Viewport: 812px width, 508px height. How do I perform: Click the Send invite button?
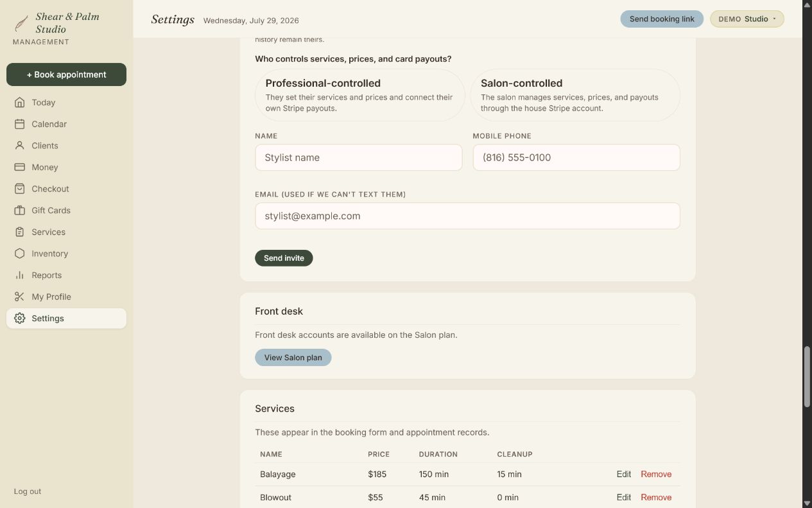point(284,258)
